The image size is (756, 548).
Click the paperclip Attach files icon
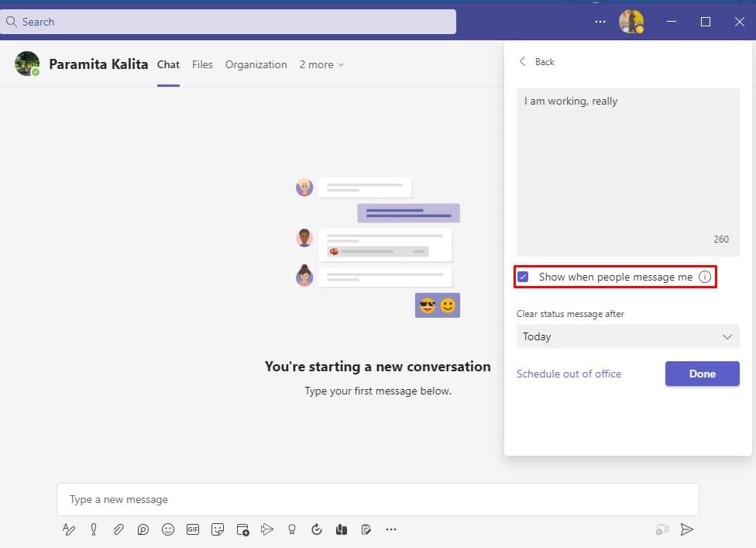pos(119,529)
